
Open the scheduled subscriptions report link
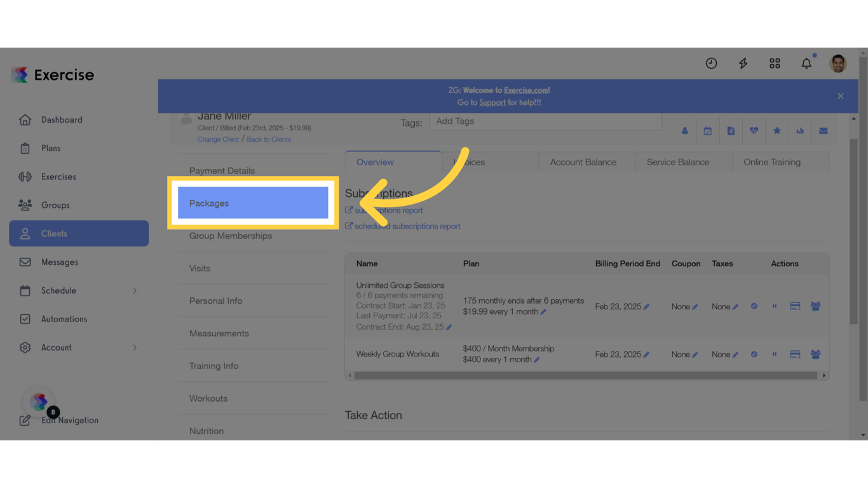point(407,226)
